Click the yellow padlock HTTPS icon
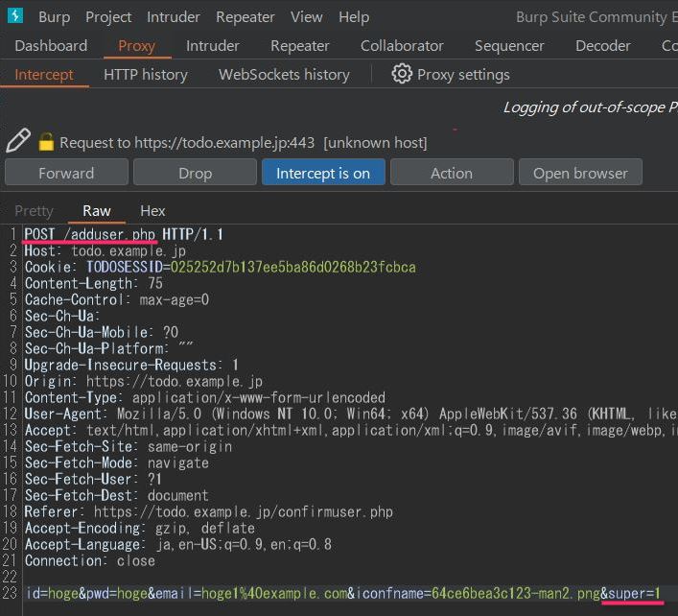Image resolution: width=678 pixels, height=616 pixels. 46,141
